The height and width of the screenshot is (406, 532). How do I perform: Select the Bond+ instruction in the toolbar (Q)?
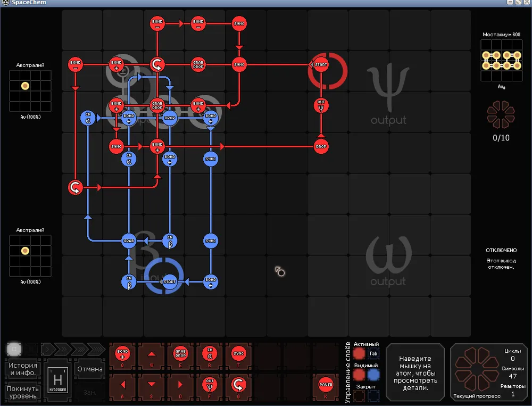pyautogui.click(x=122, y=355)
